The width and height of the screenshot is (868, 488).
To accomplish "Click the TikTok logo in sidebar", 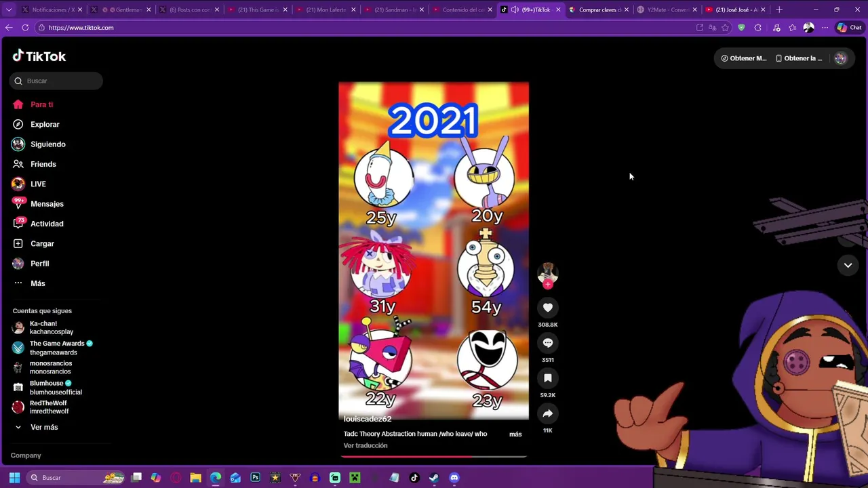I will 39,56.
